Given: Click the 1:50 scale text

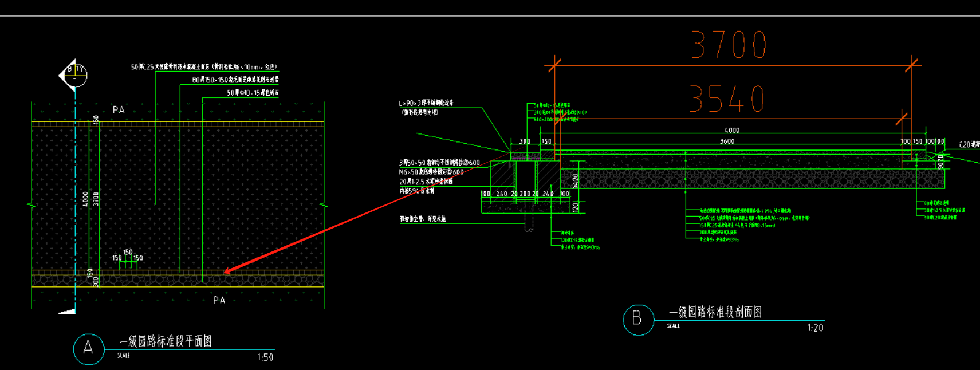Looking at the screenshot, I should pos(265,357).
